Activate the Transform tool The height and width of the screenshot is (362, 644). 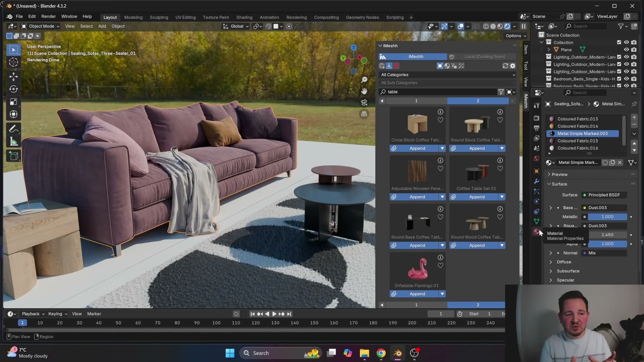point(13,114)
